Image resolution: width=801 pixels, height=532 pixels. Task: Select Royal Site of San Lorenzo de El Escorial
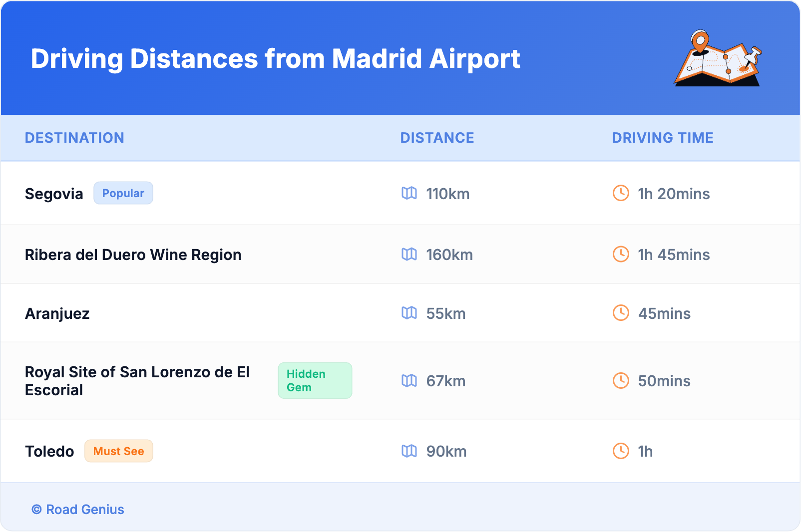137,381
